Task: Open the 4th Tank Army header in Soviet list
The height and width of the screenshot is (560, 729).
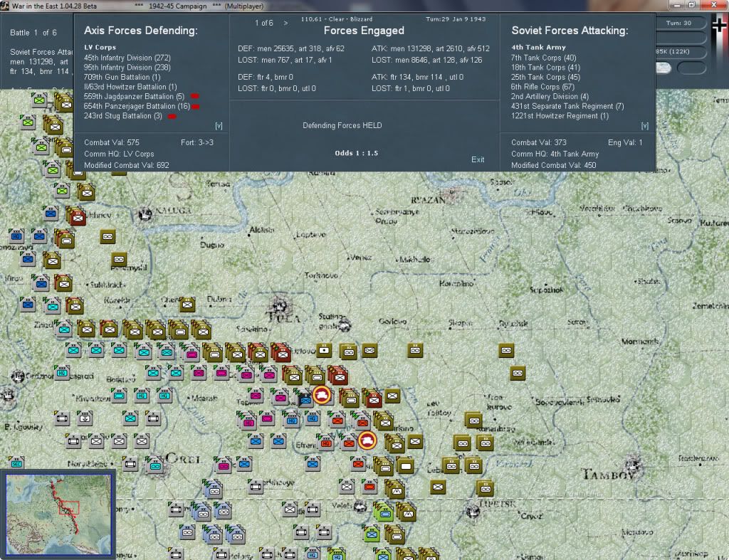Action: click(x=538, y=47)
